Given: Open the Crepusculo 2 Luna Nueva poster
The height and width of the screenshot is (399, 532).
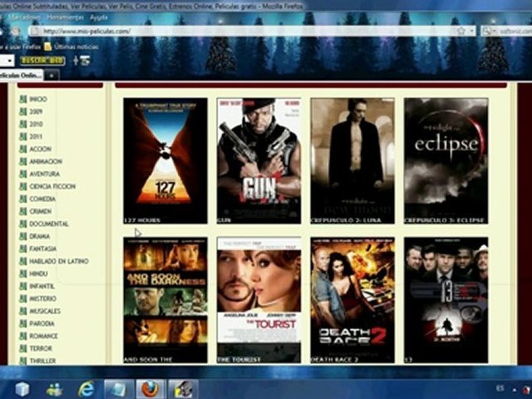Looking at the screenshot, I should (x=352, y=161).
